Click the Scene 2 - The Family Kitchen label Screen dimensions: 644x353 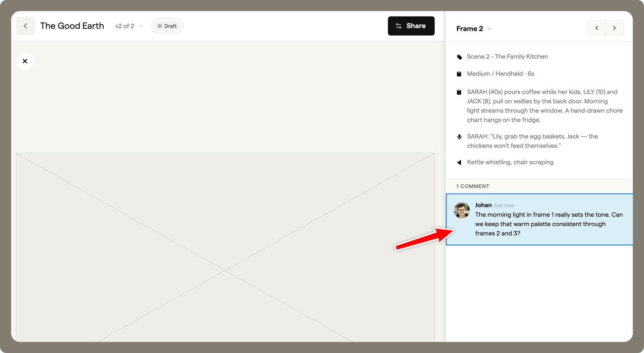point(507,57)
